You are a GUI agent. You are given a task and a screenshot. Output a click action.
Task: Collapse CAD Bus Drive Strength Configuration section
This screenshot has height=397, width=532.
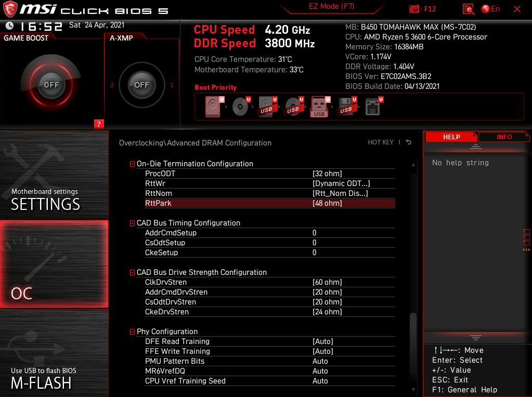[132, 273]
